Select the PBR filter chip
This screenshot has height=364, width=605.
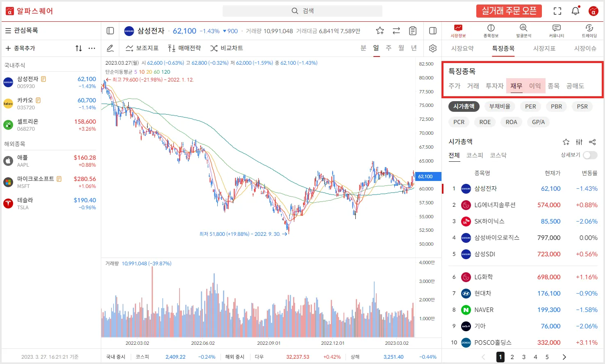556,106
